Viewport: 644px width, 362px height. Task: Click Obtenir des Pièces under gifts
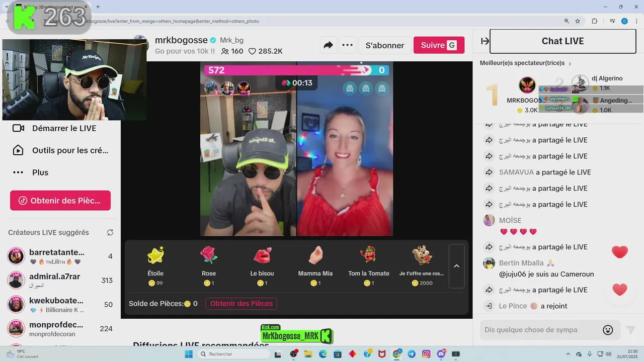[x=242, y=304]
